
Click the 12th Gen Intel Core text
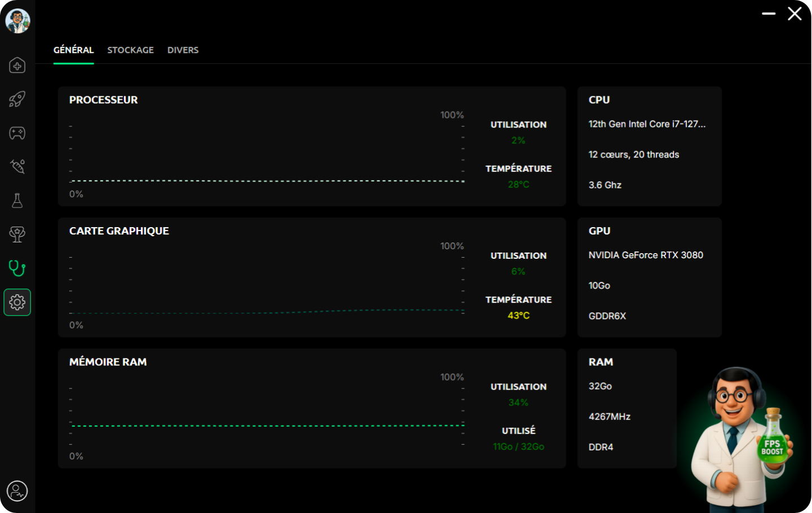(647, 124)
